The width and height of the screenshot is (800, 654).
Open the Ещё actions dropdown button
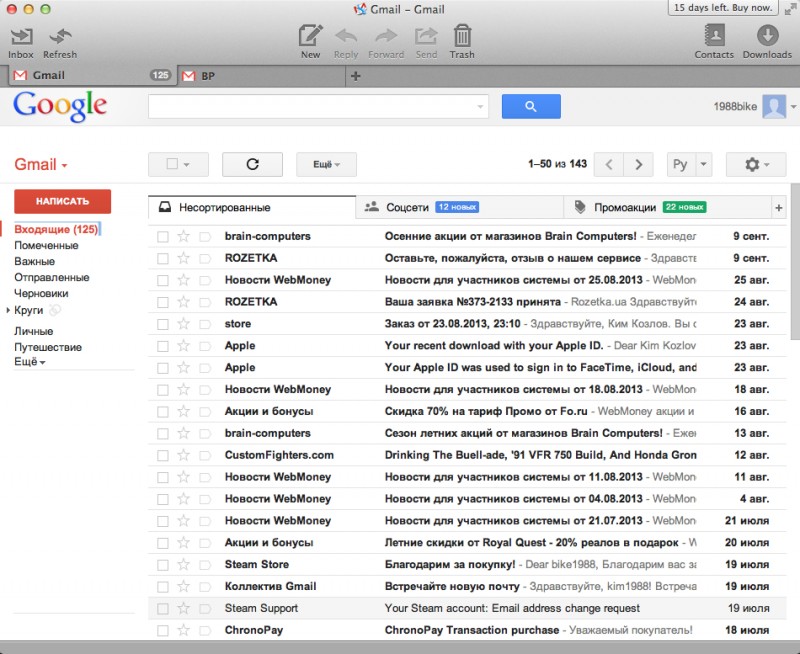click(x=326, y=164)
